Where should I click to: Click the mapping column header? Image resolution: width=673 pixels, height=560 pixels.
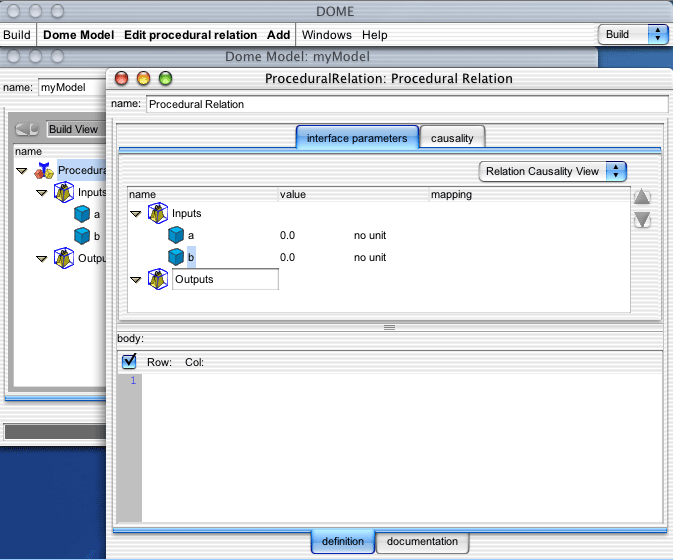pyautogui.click(x=530, y=194)
